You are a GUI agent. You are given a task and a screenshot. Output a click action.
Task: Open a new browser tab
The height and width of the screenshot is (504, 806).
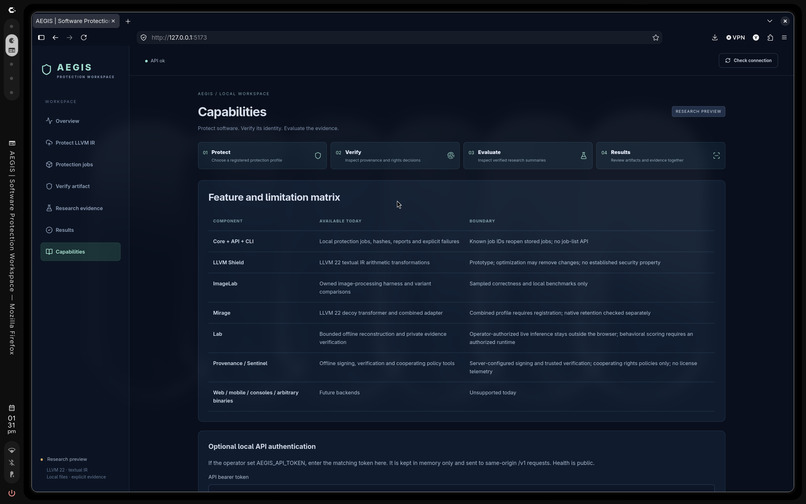pos(128,21)
